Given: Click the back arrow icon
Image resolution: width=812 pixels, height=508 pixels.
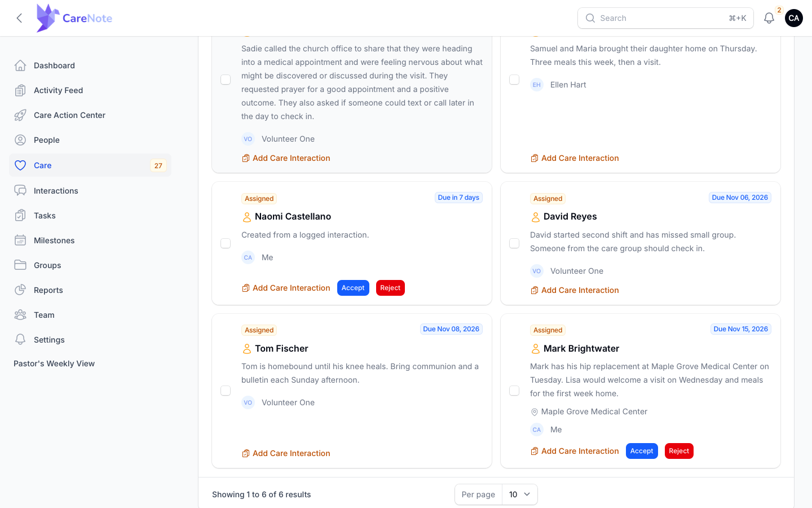Looking at the screenshot, I should click(x=19, y=18).
